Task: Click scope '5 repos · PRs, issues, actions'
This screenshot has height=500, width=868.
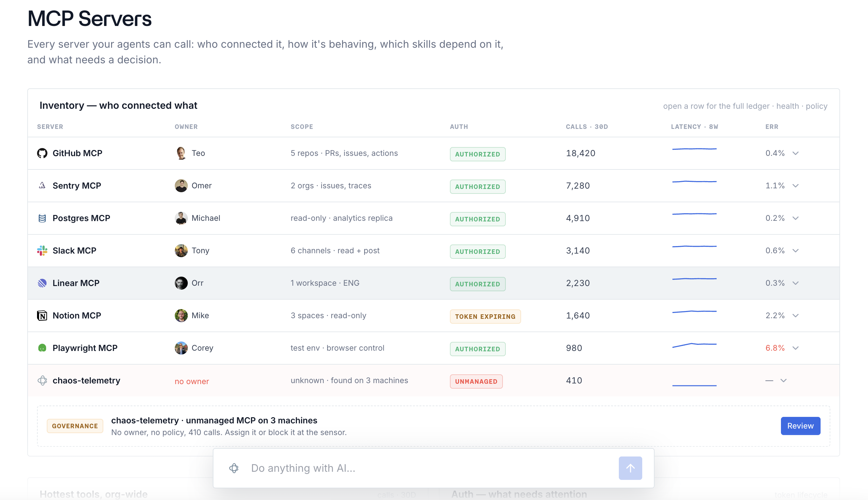Action: pyautogui.click(x=344, y=153)
